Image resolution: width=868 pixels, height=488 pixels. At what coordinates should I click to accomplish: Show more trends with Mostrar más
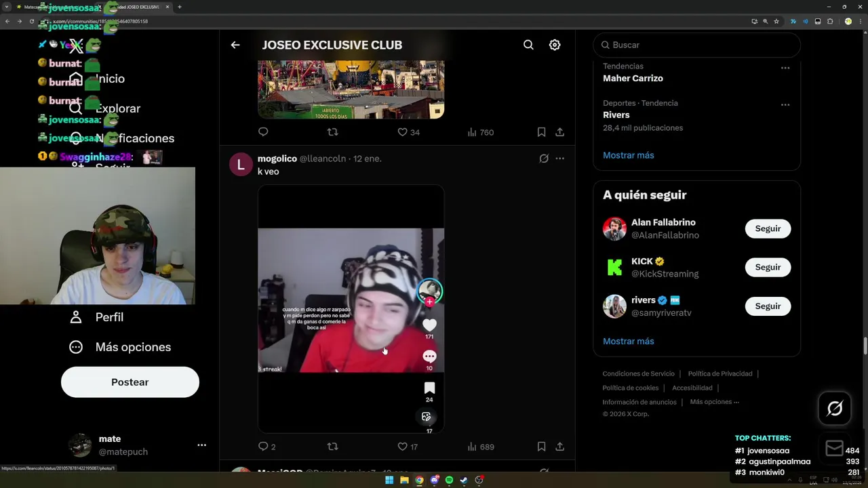[x=629, y=155]
